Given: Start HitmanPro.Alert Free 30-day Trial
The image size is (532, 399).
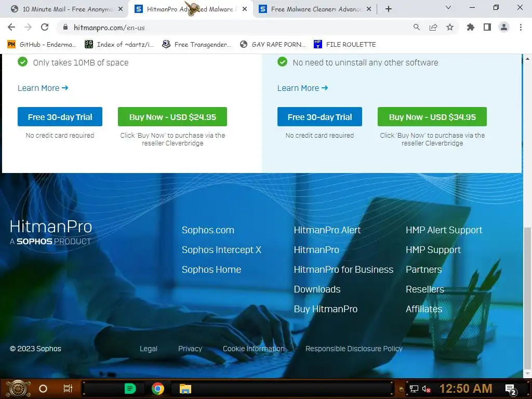Looking at the screenshot, I should [x=320, y=117].
